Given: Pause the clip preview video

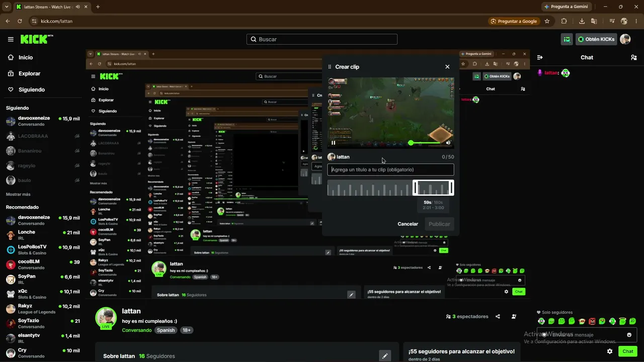Looking at the screenshot, I should [x=333, y=143].
